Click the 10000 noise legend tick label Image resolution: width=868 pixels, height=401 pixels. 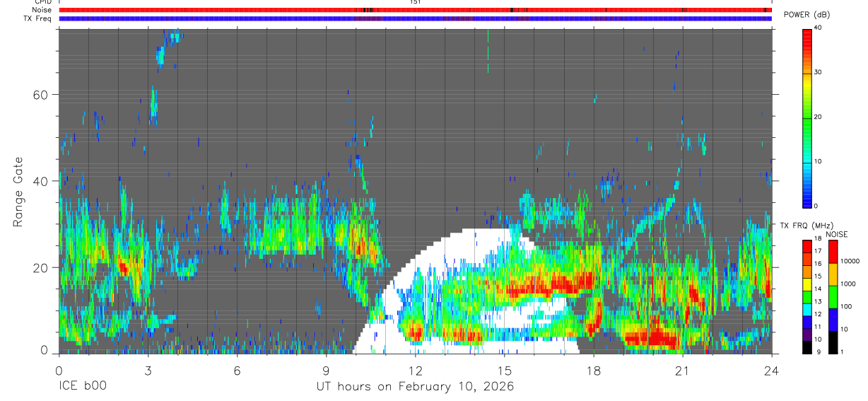850,261
